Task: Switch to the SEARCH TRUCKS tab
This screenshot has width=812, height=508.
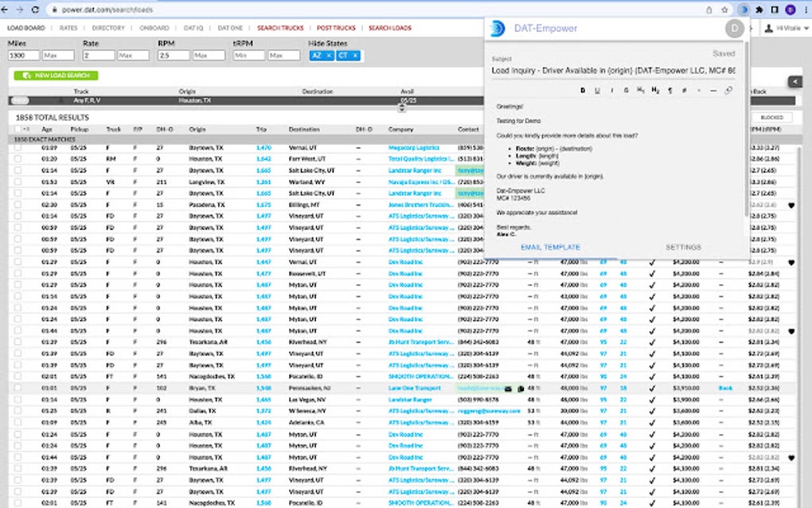Action: tap(279, 27)
